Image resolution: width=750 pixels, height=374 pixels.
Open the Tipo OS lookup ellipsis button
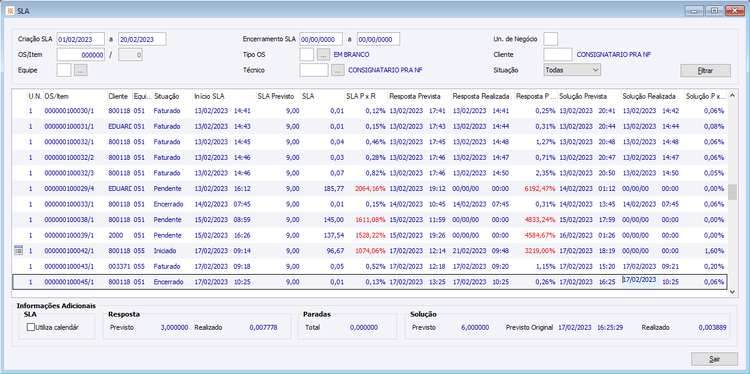324,55
